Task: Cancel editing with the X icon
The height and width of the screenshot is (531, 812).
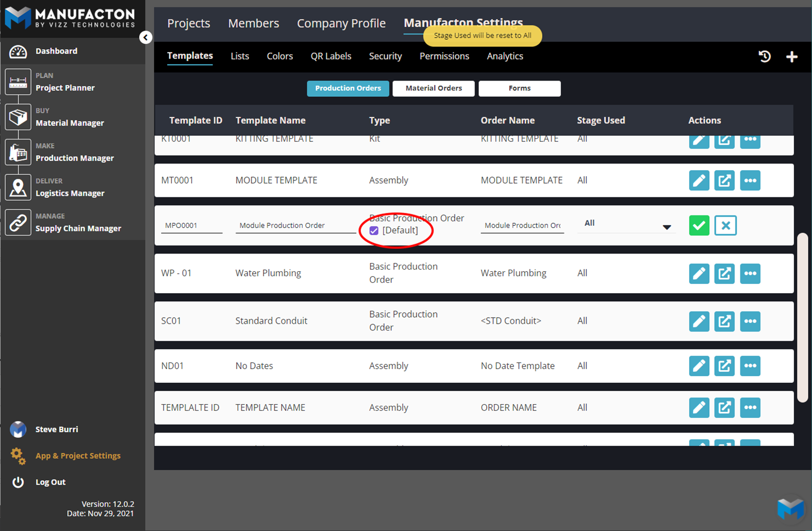Action: 725,225
